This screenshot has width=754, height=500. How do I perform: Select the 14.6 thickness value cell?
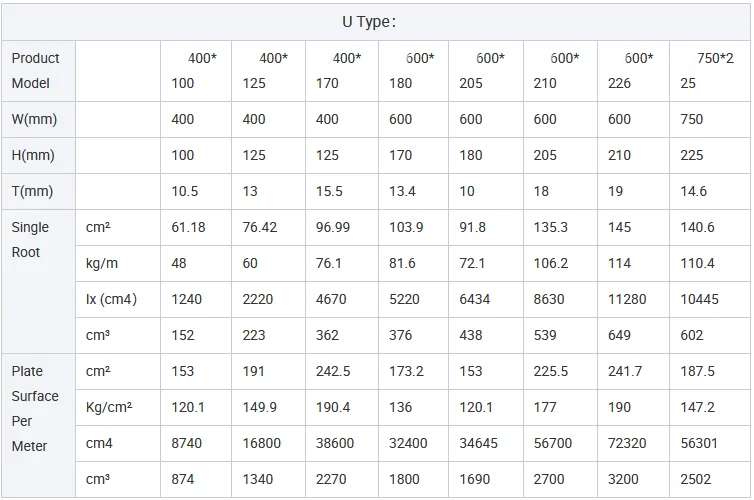694,191
